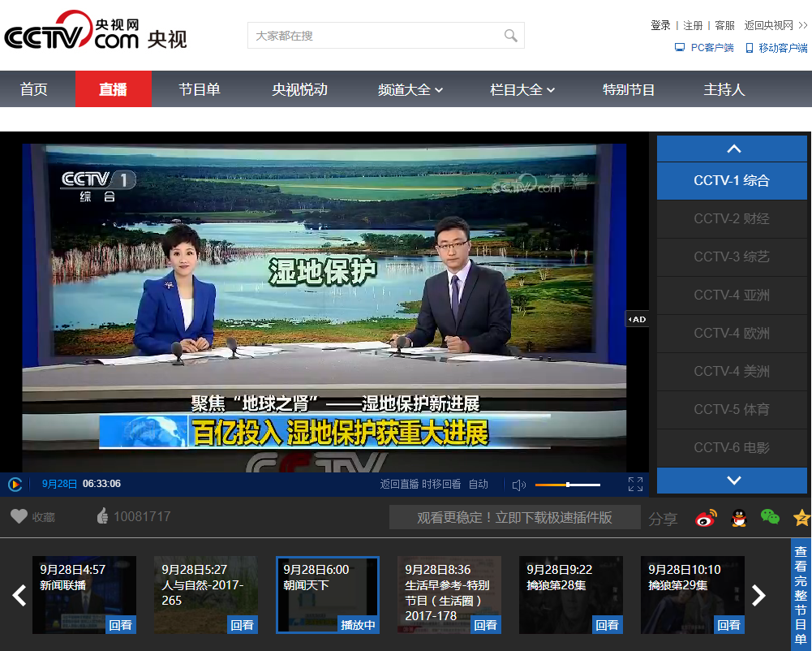Open the 擒狼第28集 program thumbnail
This screenshot has height=651, width=812.
coord(571,595)
